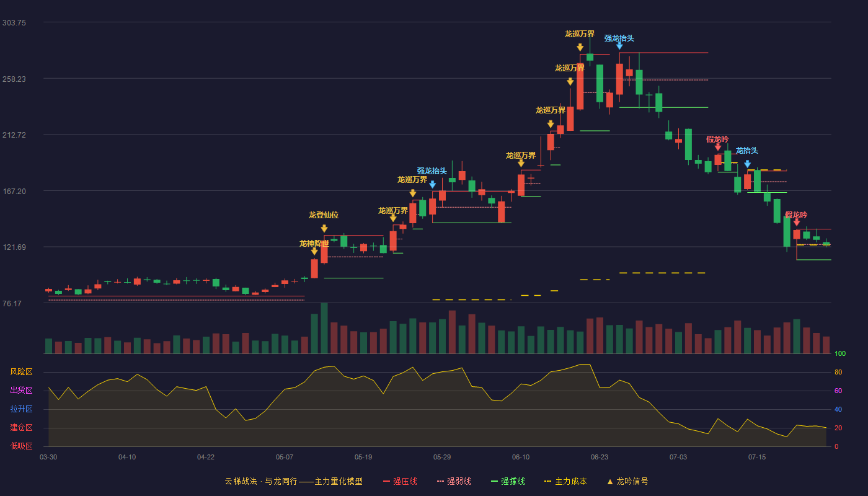Screen dimensions: 868x496
Task: Click the 05-19 date axis label
Action: (363, 457)
